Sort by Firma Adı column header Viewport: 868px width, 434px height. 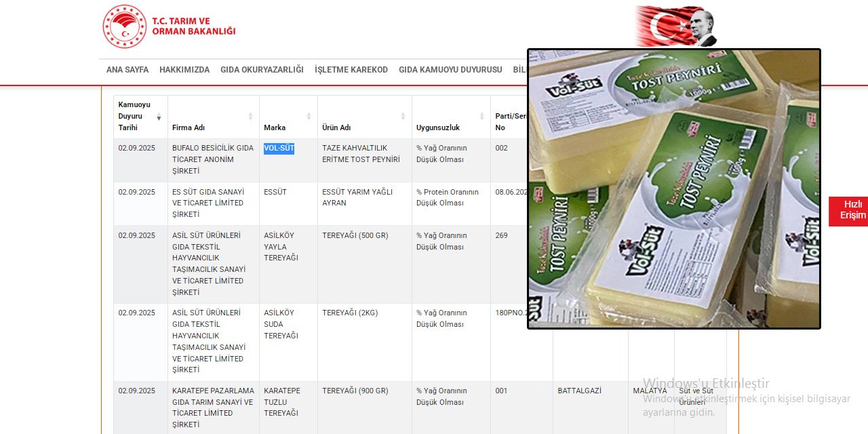(x=214, y=117)
